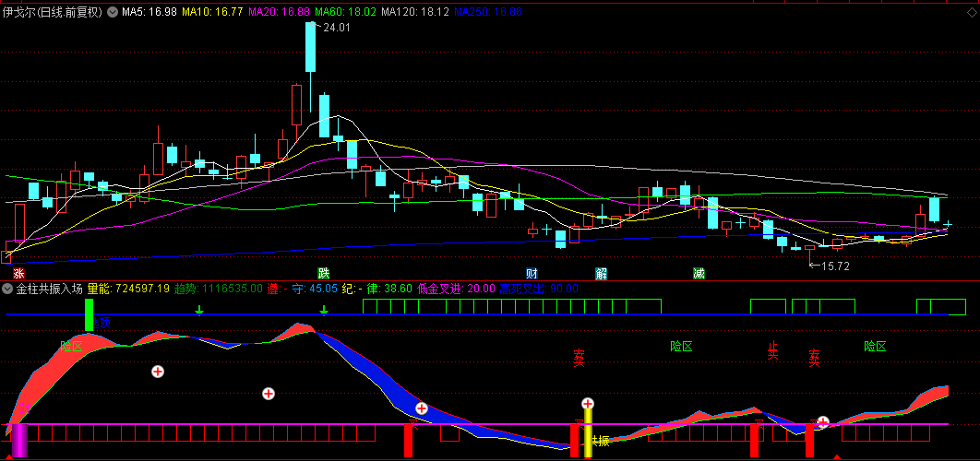
Task: Click the yellow 共振 column bar
Action: (x=588, y=433)
